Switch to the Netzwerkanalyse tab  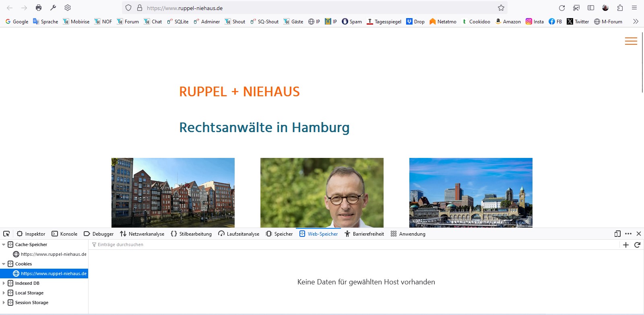(142, 234)
